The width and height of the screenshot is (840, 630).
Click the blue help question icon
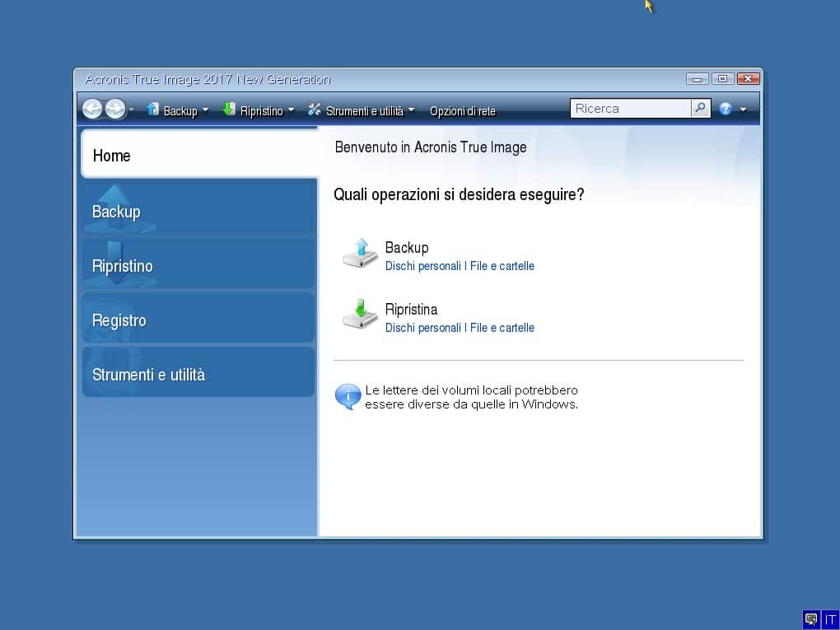(726, 110)
